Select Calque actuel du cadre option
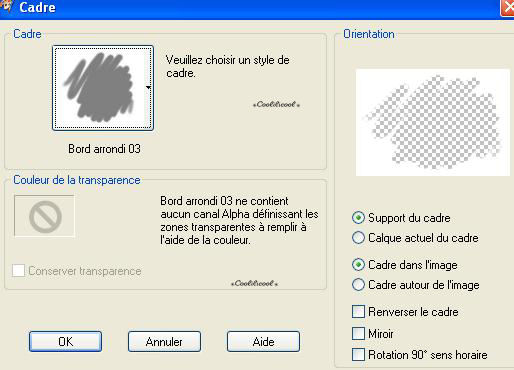Viewport: 514px width, 370px height. coord(358,238)
